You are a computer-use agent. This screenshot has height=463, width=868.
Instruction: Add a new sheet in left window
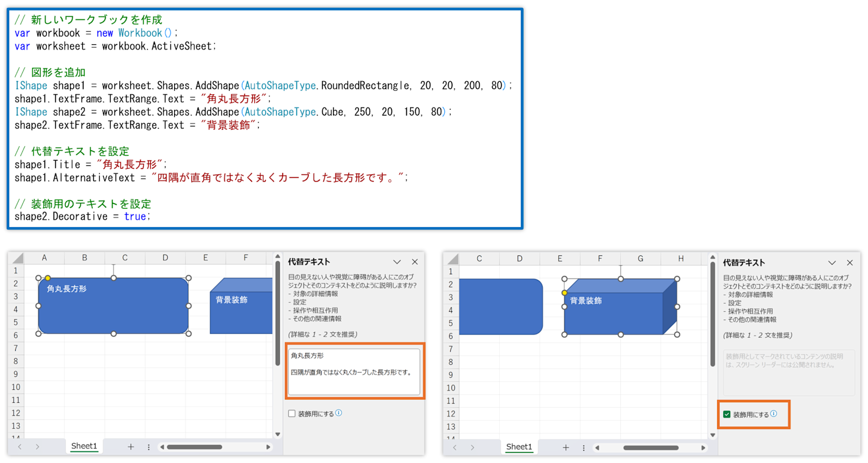coord(131,447)
